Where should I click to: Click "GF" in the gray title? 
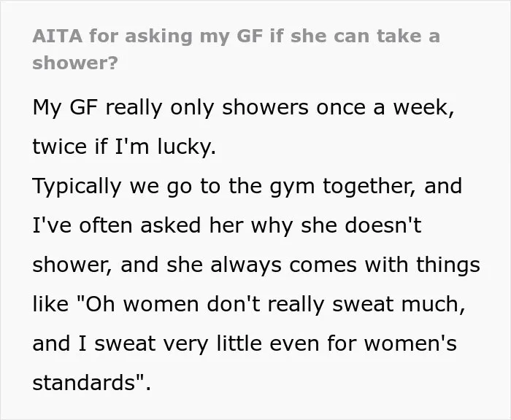tap(250, 36)
